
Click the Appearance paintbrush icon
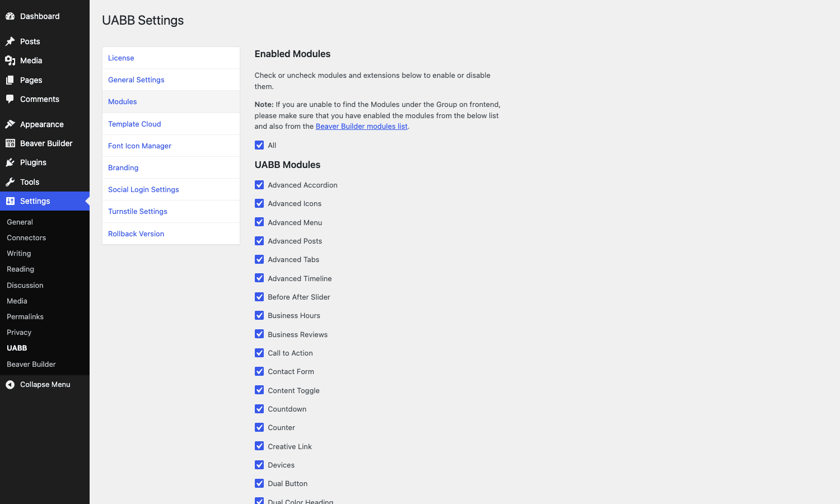[10, 124]
